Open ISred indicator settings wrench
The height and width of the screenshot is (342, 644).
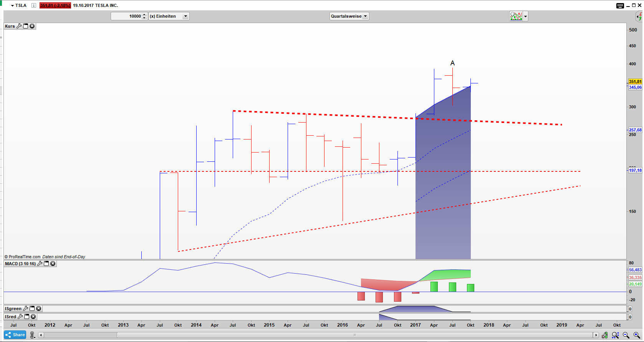(20, 317)
